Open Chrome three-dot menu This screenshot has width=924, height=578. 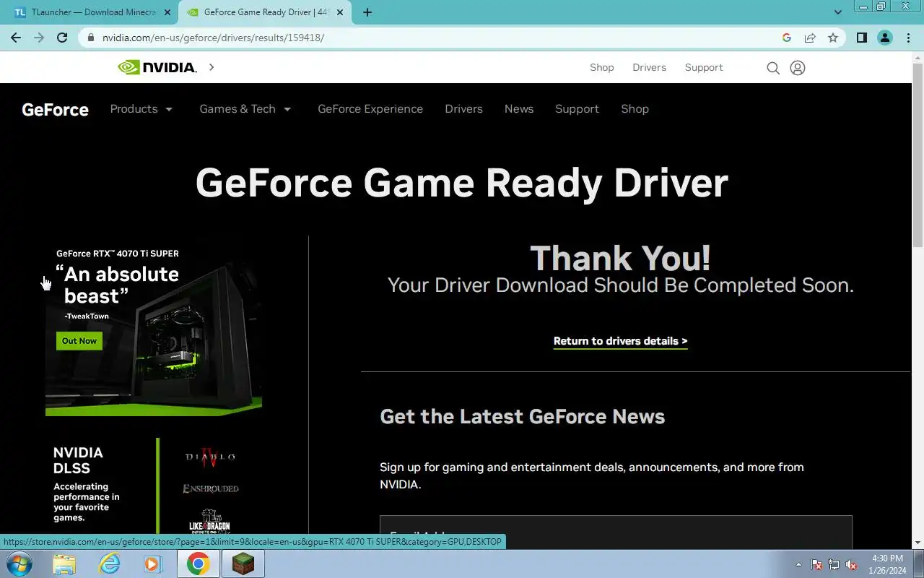click(x=908, y=38)
